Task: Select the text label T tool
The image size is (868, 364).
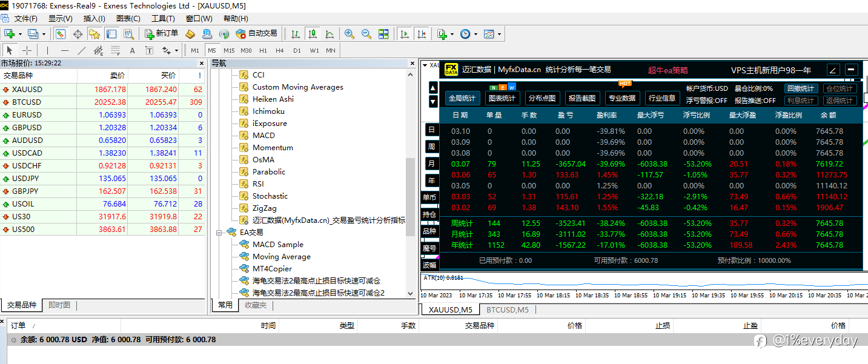Action: tap(149, 50)
